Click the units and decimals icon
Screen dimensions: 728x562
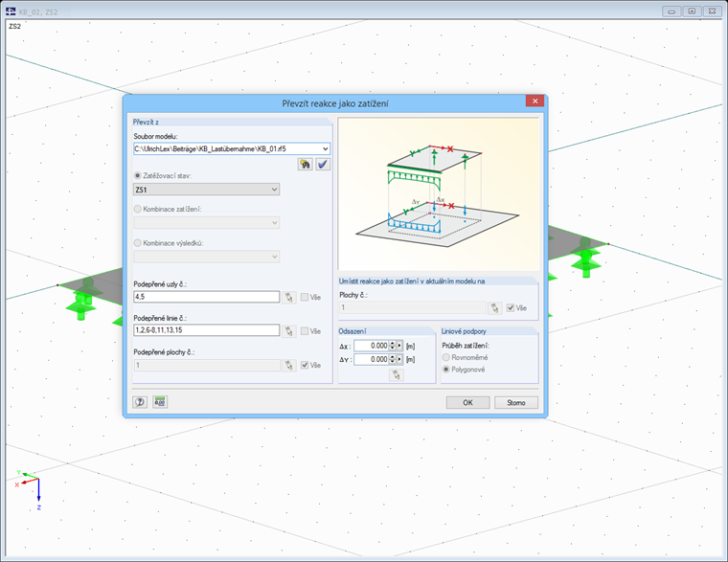pos(160,402)
